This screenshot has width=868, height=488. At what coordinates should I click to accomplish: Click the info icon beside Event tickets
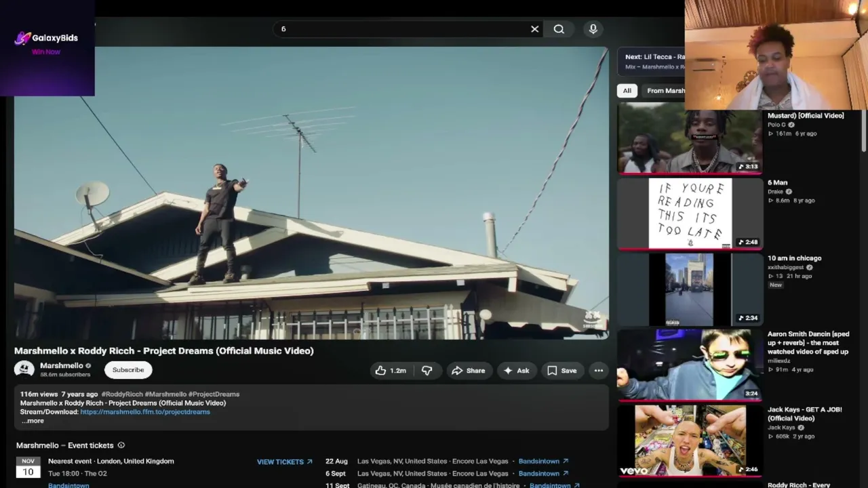[121, 445]
